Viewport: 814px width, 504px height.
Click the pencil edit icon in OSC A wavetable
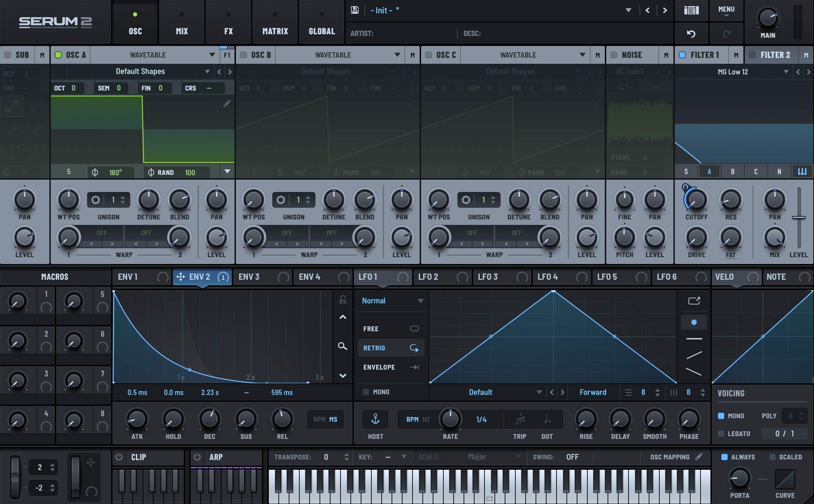(x=227, y=103)
